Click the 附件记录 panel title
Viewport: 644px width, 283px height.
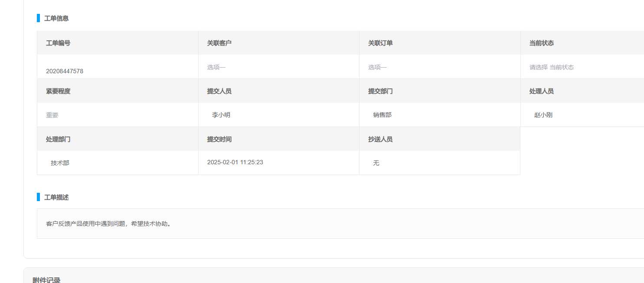point(46,280)
